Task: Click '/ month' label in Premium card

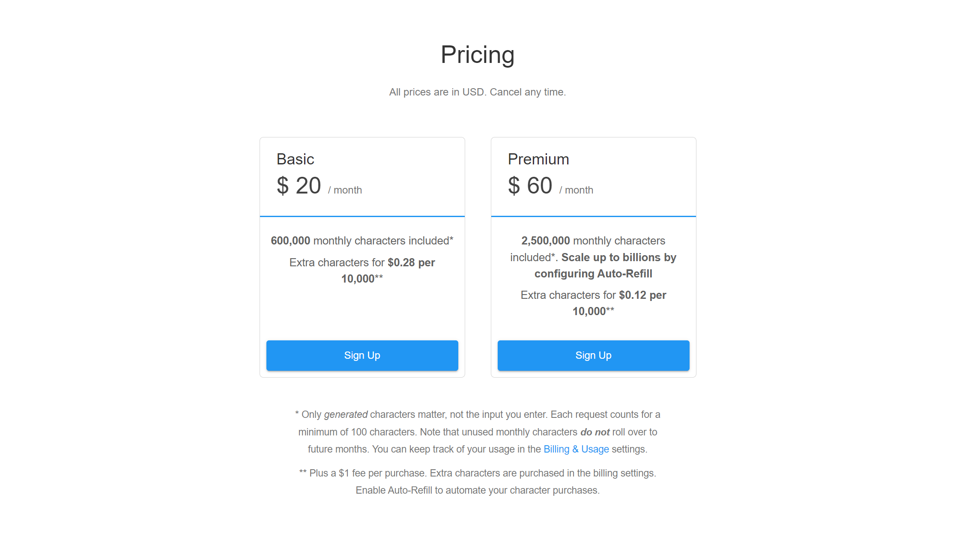Action: coord(577,190)
